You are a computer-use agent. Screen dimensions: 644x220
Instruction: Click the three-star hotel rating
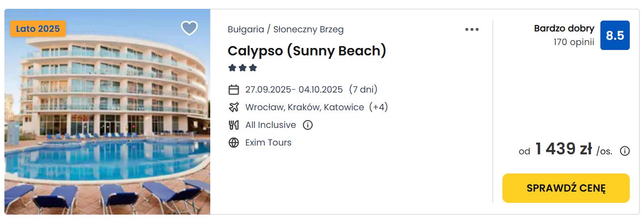(x=243, y=68)
